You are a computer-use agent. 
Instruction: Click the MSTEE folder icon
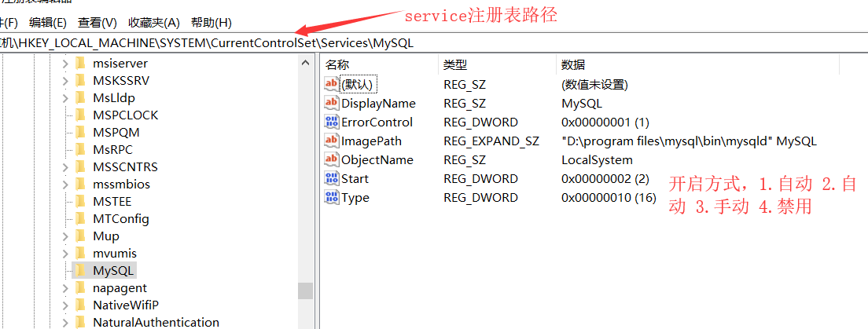click(x=79, y=202)
